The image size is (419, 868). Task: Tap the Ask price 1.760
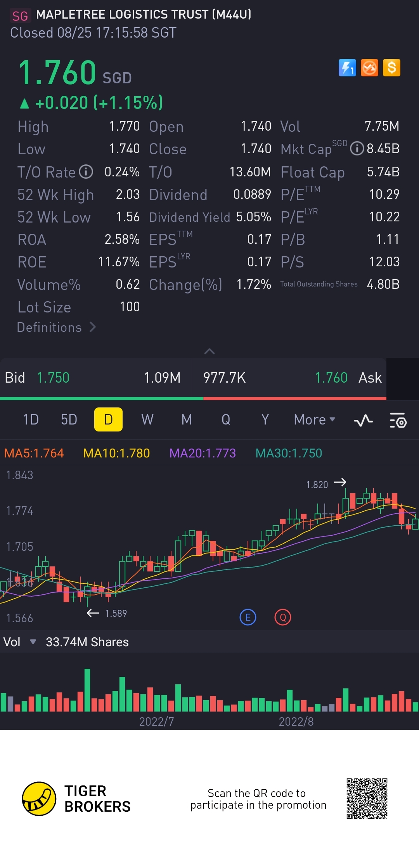tap(331, 378)
